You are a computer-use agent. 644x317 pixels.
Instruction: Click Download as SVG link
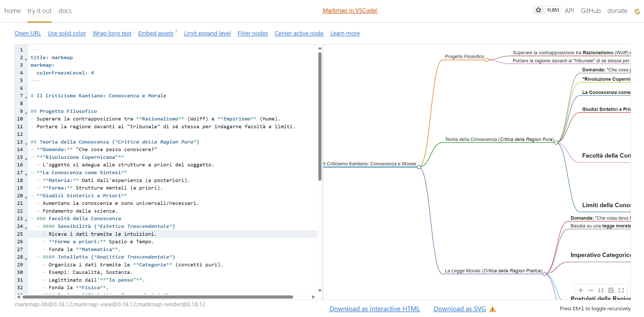coord(460,309)
